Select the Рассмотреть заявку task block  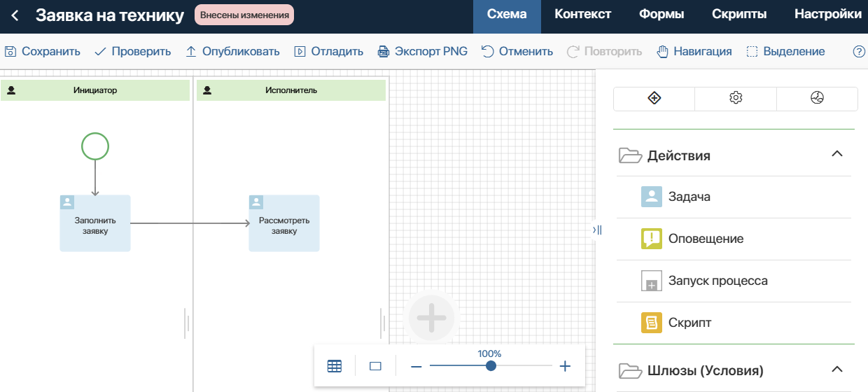click(284, 223)
